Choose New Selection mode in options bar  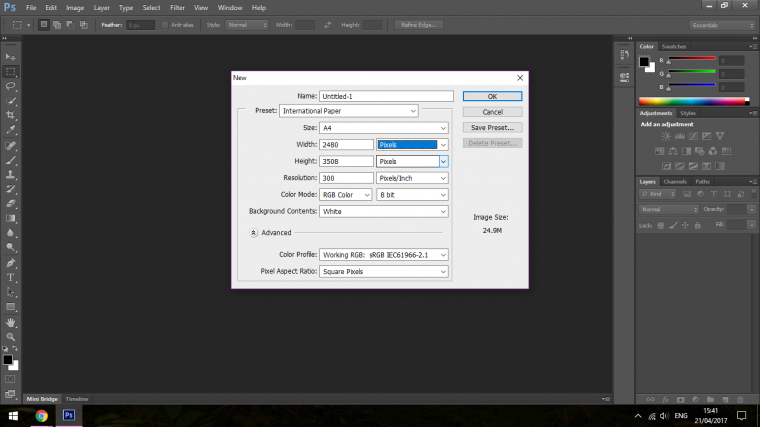tap(44, 25)
